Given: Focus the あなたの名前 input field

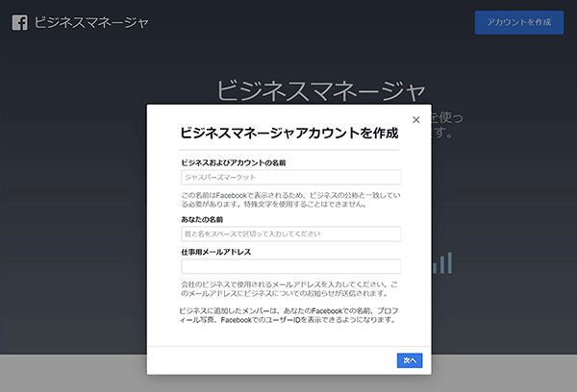Looking at the screenshot, I should click(x=291, y=233).
